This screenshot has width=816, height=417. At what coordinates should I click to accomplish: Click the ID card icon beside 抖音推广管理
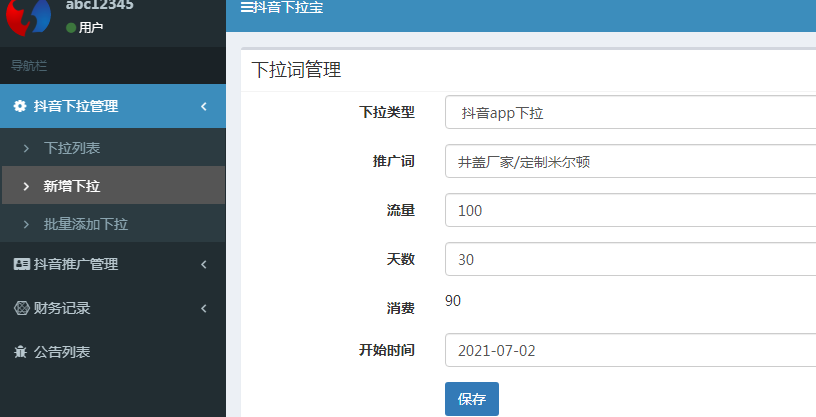(21, 264)
